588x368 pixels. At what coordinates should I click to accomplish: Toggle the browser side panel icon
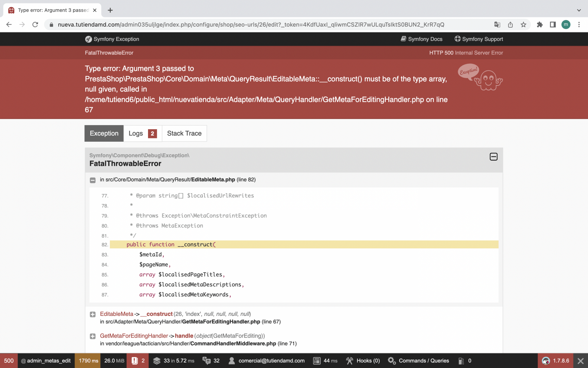click(x=553, y=25)
